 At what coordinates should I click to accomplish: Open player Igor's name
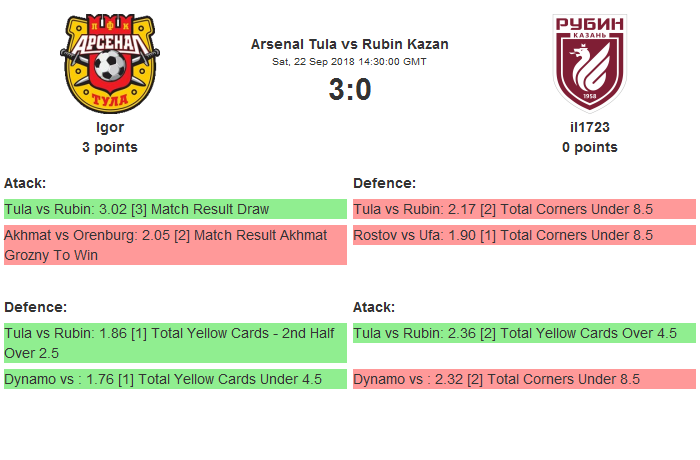click(110, 127)
